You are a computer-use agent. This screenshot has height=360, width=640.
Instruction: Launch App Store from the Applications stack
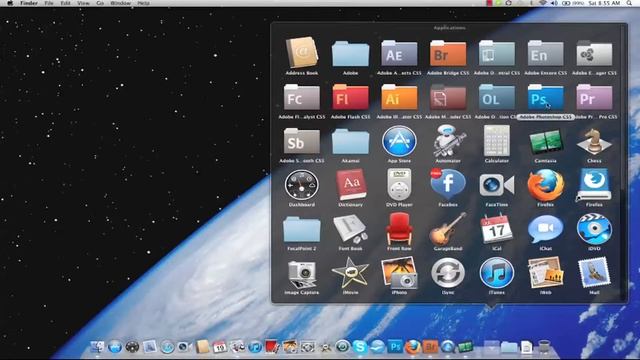coord(399,141)
